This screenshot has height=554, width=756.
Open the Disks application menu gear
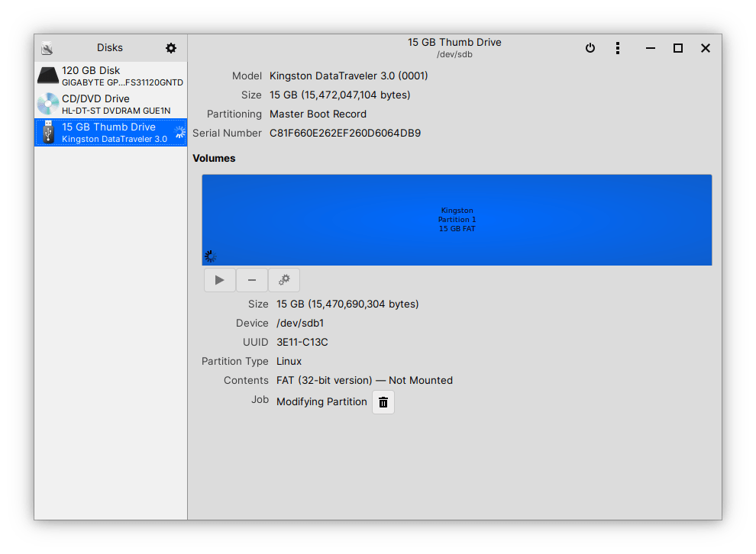[x=171, y=48]
